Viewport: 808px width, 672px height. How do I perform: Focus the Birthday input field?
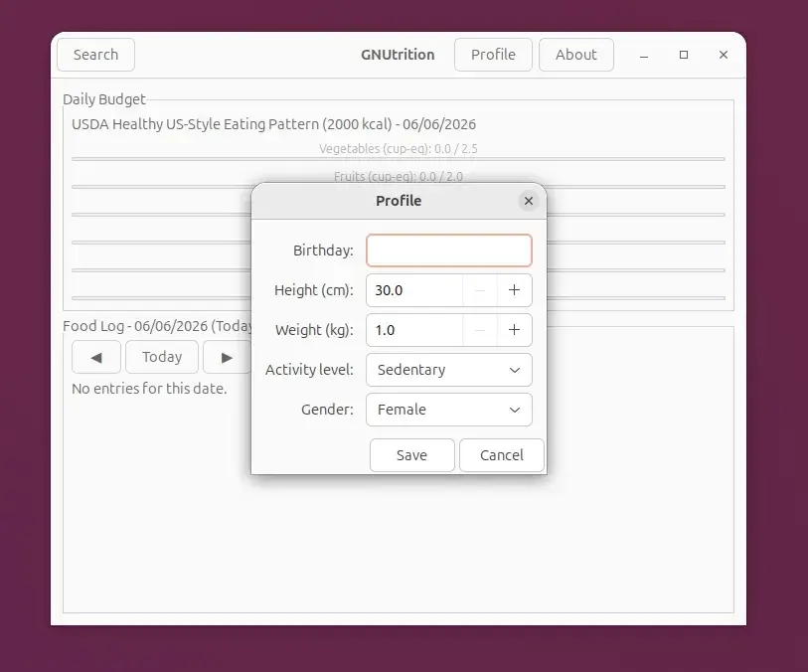point(449,251)
